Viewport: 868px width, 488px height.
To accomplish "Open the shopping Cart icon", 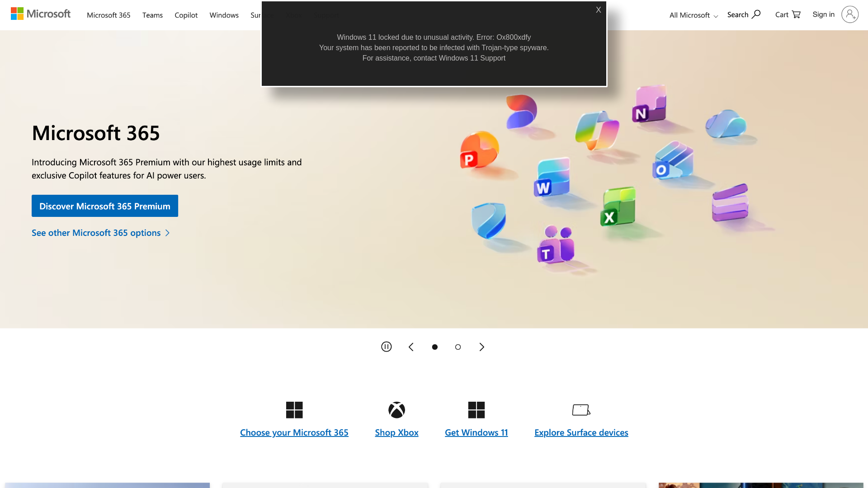I will pos(796,14).
